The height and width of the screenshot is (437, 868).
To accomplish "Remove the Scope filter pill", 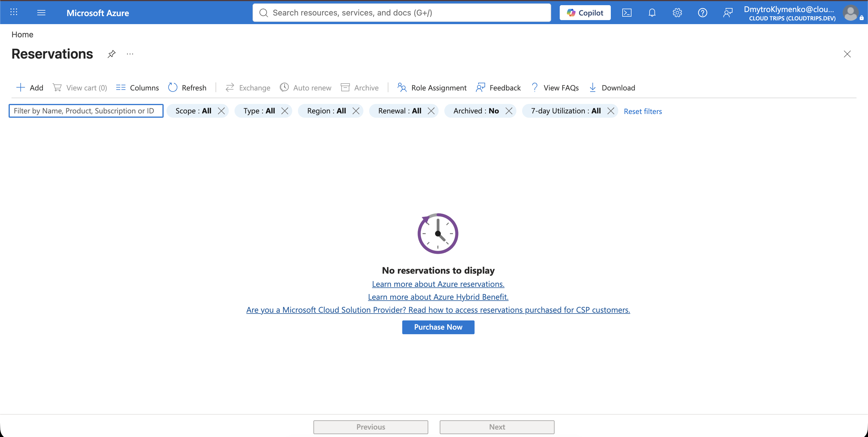I will pos(221,111).
